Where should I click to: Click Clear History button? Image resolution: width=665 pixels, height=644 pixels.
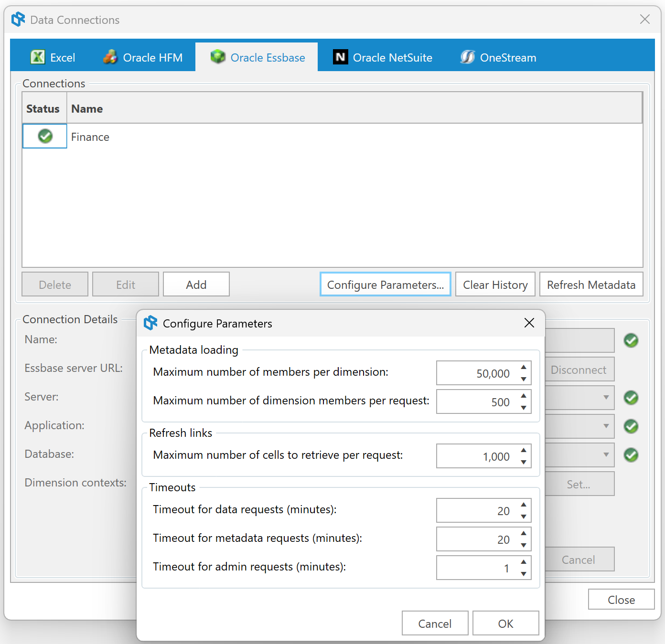point(495,285)
